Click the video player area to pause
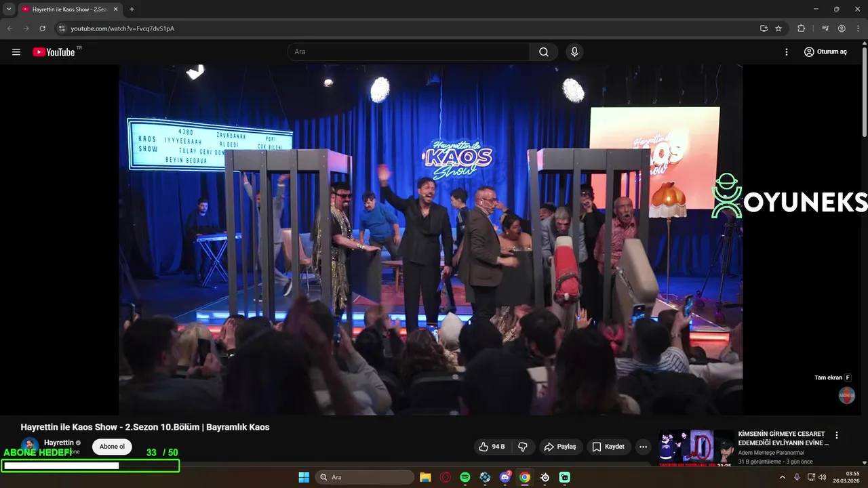 coord(431,239)
